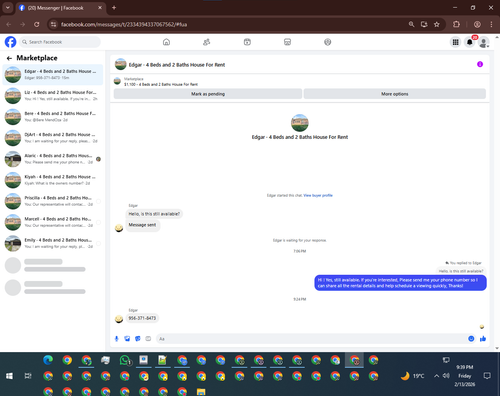Open the Friends icon in top navigation
500x396 pixels.
(207, 42)
